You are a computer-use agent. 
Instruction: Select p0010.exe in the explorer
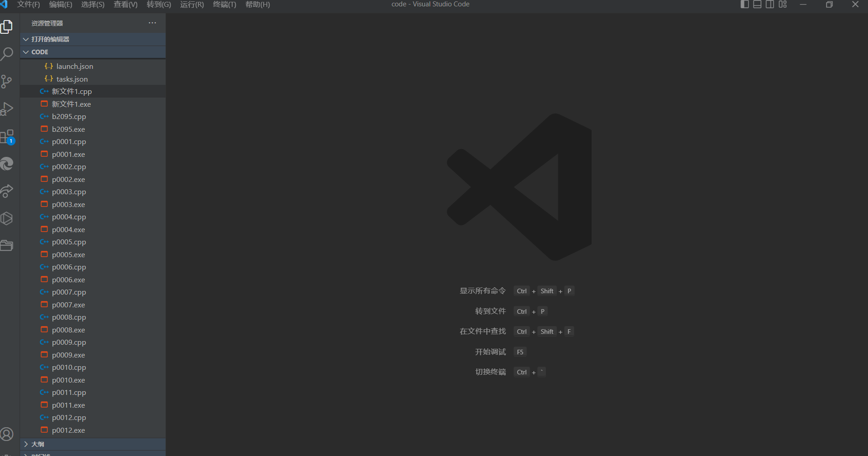pos(93,380)
